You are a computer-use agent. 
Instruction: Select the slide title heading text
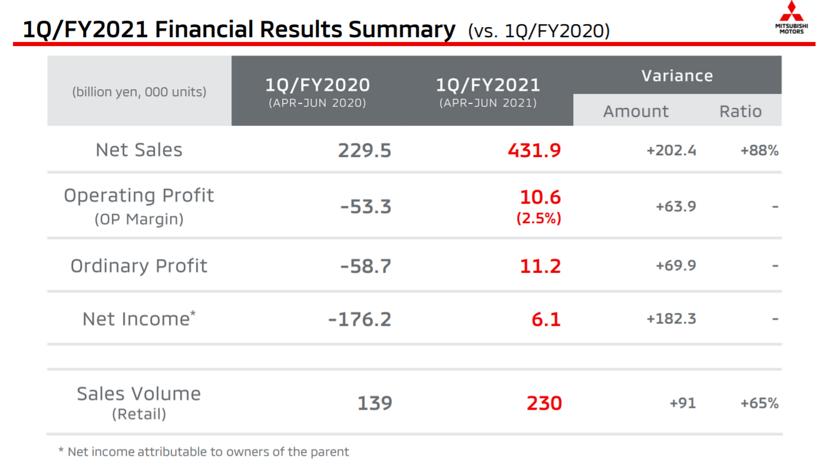click(x=234, y=29)
